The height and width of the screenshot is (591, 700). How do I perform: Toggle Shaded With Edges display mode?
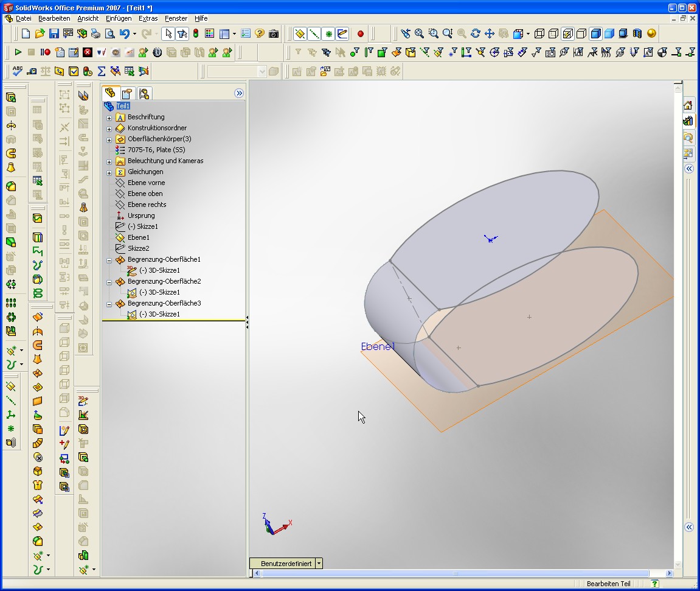(x=595, y=34)
